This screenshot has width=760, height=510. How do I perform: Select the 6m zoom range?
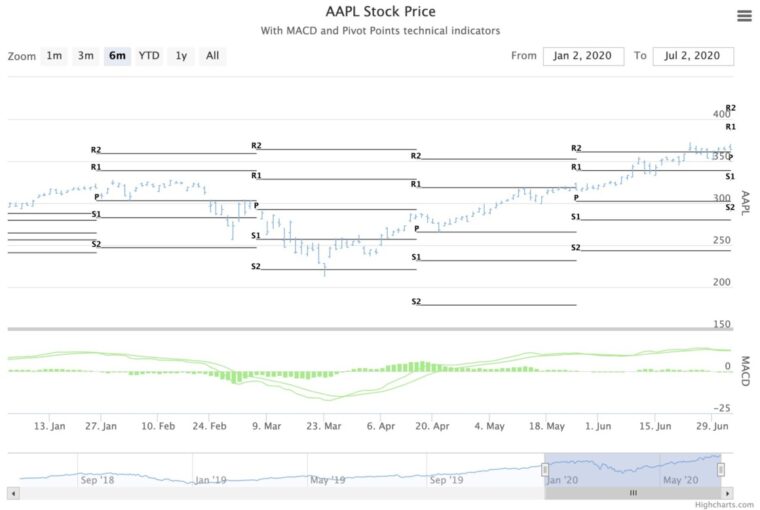pyautogui.click(x=117, y=56)
